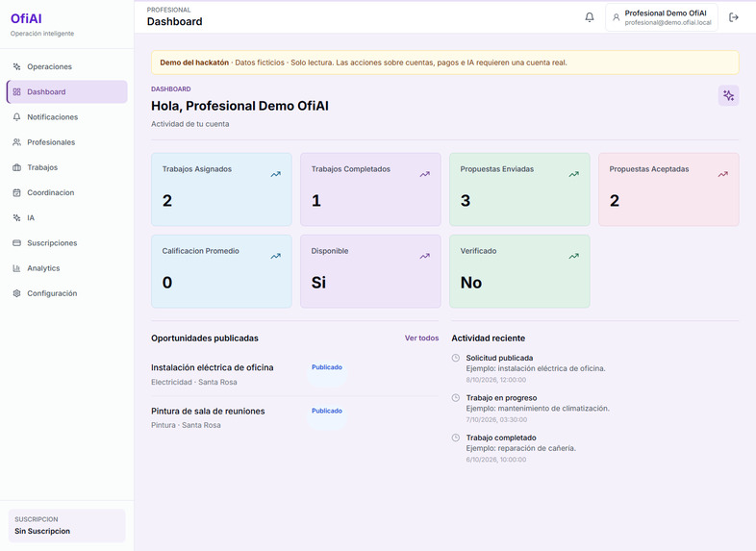Viewport: 756px width, 551px height.
Task: Click the timestamp 7/10/2026, 03:30:00
Action: pos(496,420)
